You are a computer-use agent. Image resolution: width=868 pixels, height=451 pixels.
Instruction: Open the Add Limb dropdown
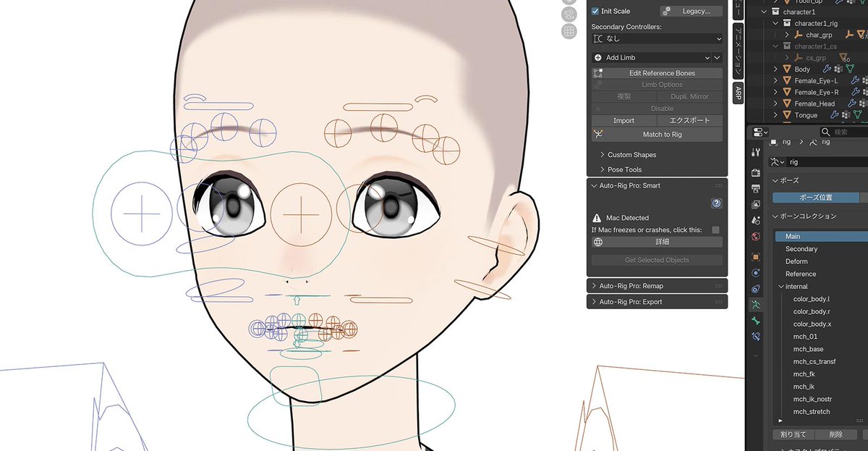[x=652, y=57]
